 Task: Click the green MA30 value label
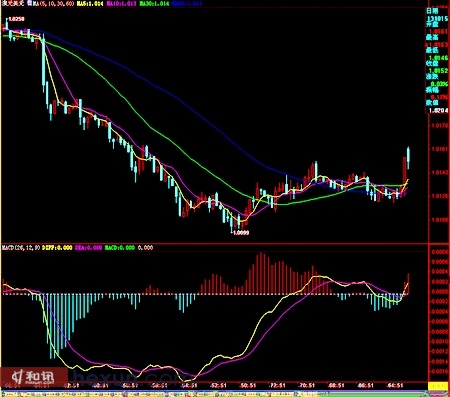point(154,4)
